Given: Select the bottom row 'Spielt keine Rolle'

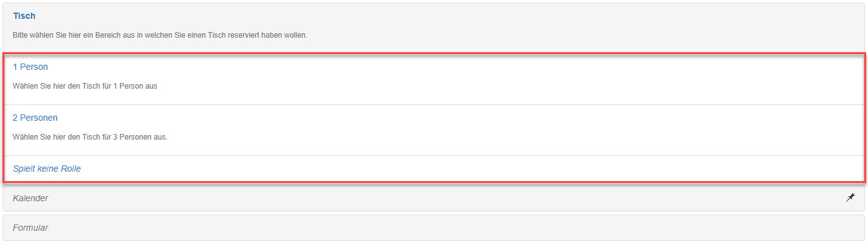Looking at the screenshot, I should click(434, 169).
